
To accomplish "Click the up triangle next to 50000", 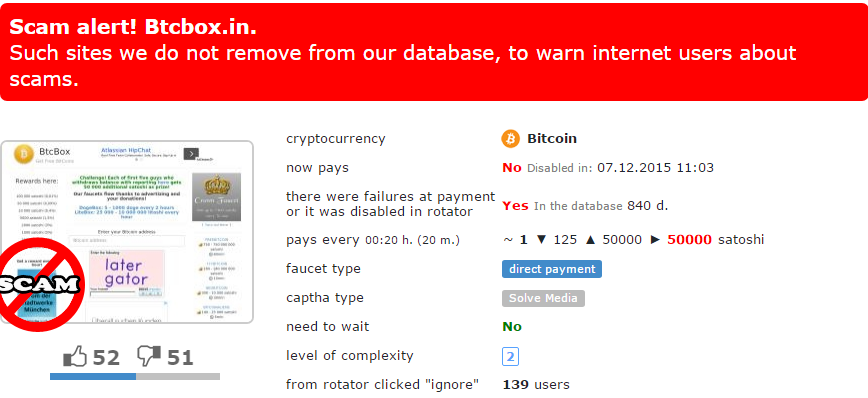I will (590, 240).
